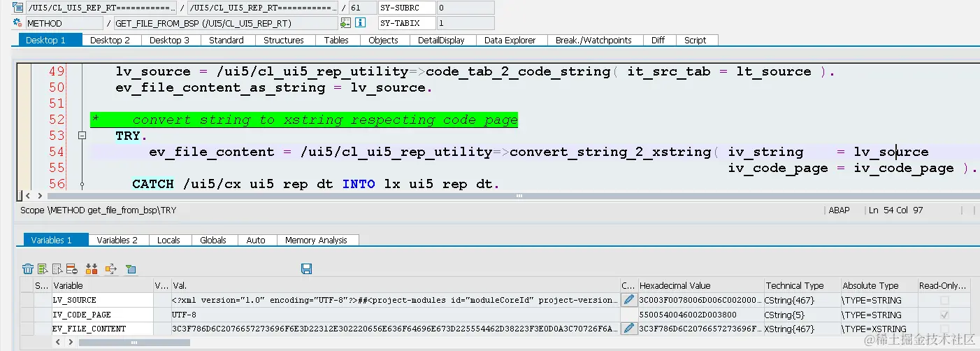
Task: Click the XString{467} technical type cell
Action: (801, 328)
